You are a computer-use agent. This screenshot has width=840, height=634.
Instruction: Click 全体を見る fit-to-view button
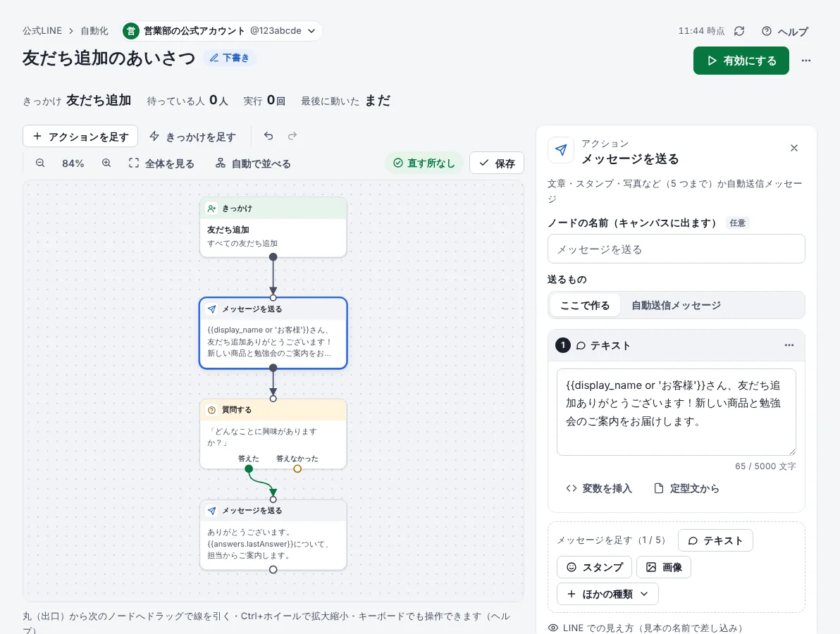coord(161,163)
